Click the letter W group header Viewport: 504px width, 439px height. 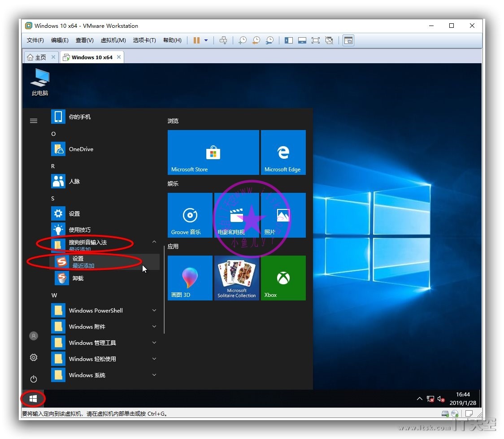coord(54,296)
